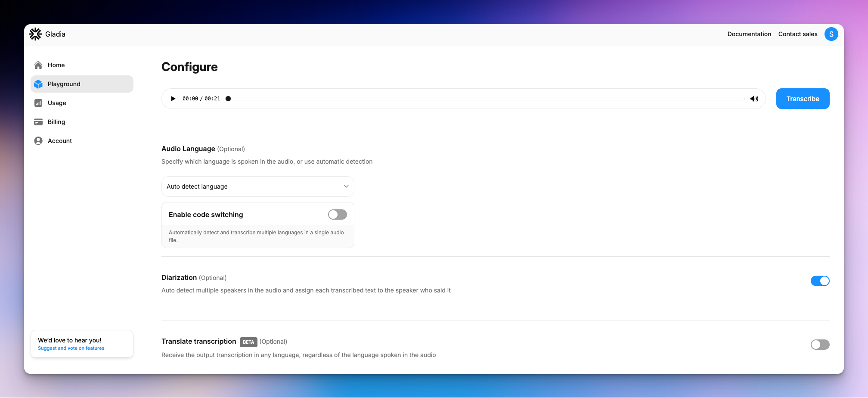Viewport: 868px width, 398px height.
Task: Click the BETA badge
Action: 248,342
